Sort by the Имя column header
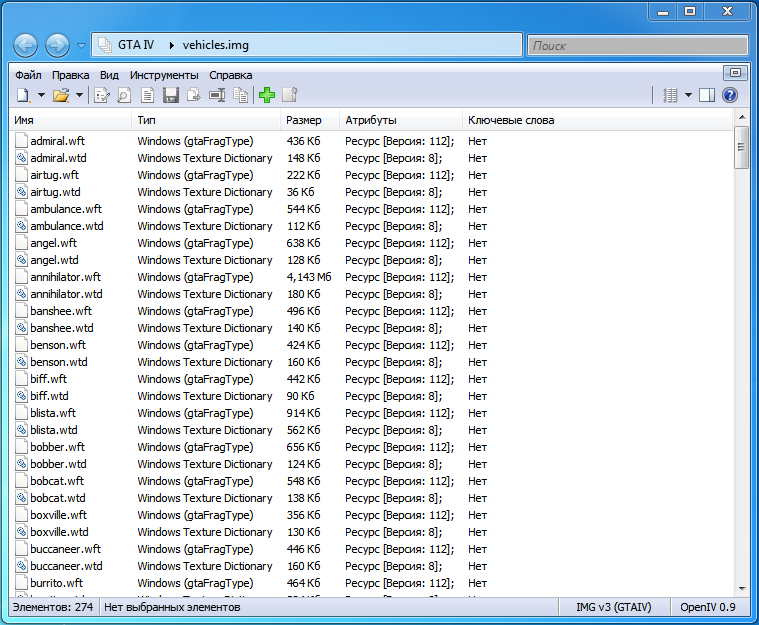 coord(71,120)
